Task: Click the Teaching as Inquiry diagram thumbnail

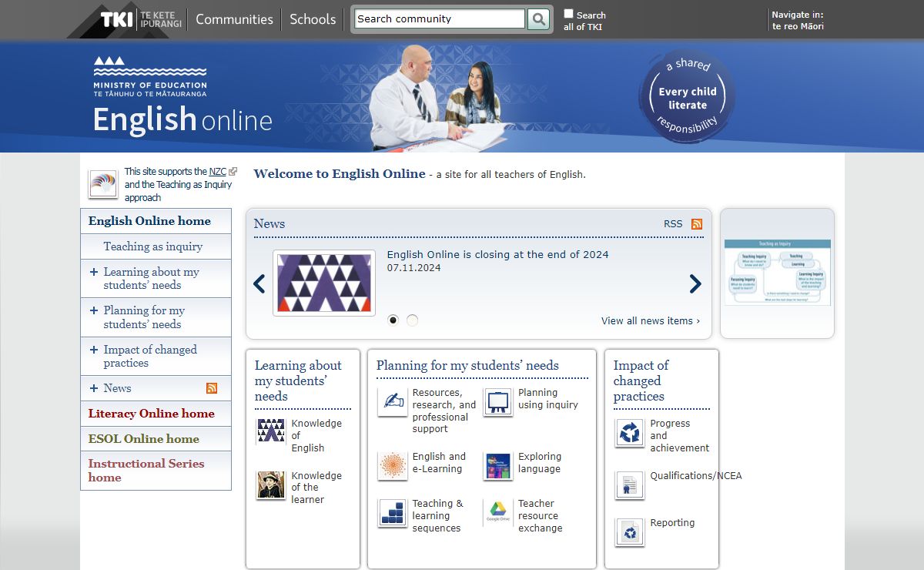Action: pos(778,273)
